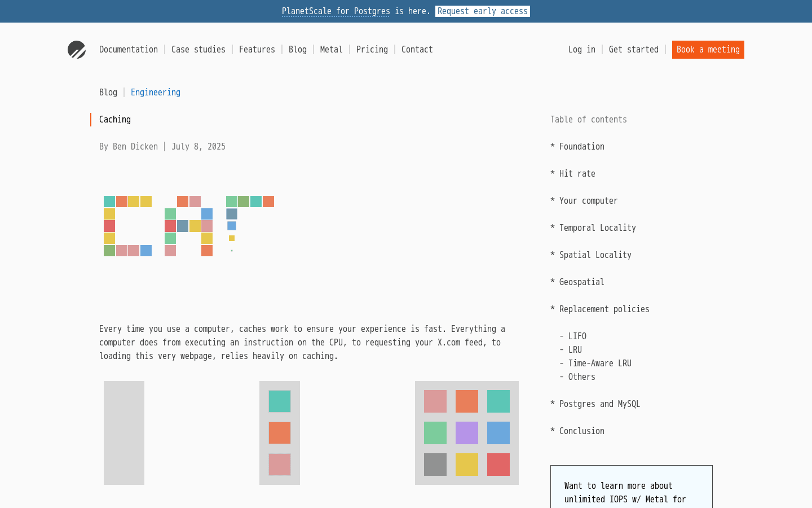Click the PlanetScale logo
Screen dimensions: 812x508
[x=77, y=50]
